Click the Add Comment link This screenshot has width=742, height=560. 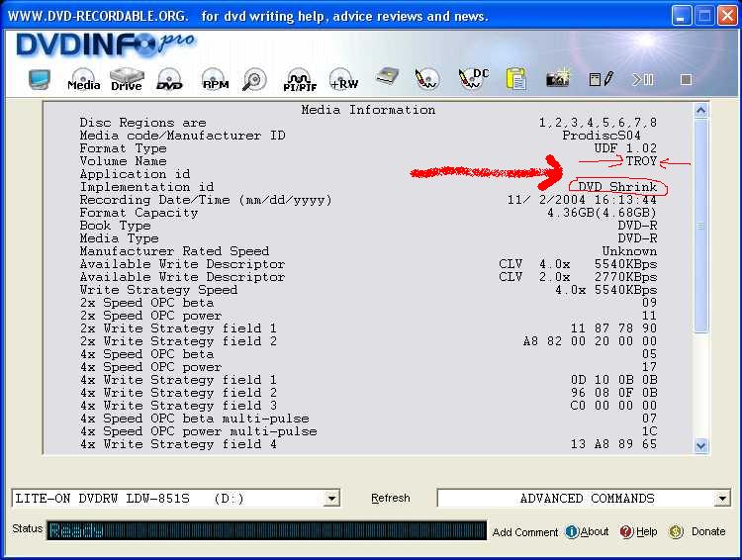click(x=525, y=532)
